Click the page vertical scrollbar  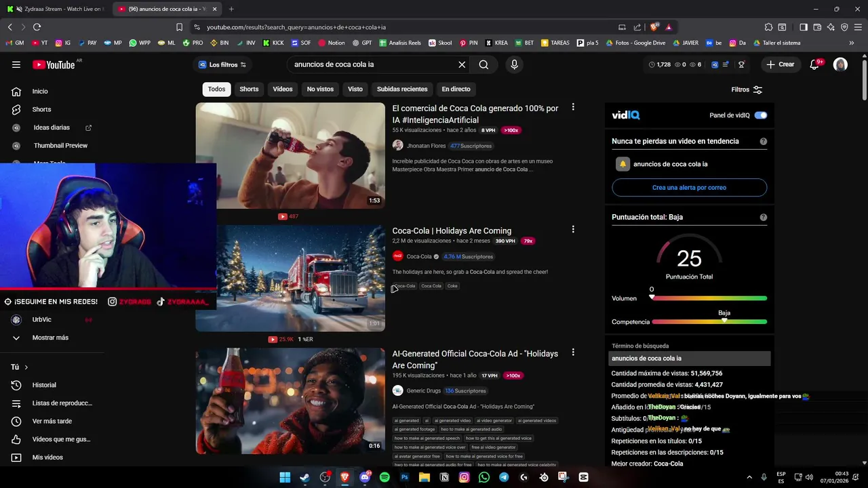[863, 81]
